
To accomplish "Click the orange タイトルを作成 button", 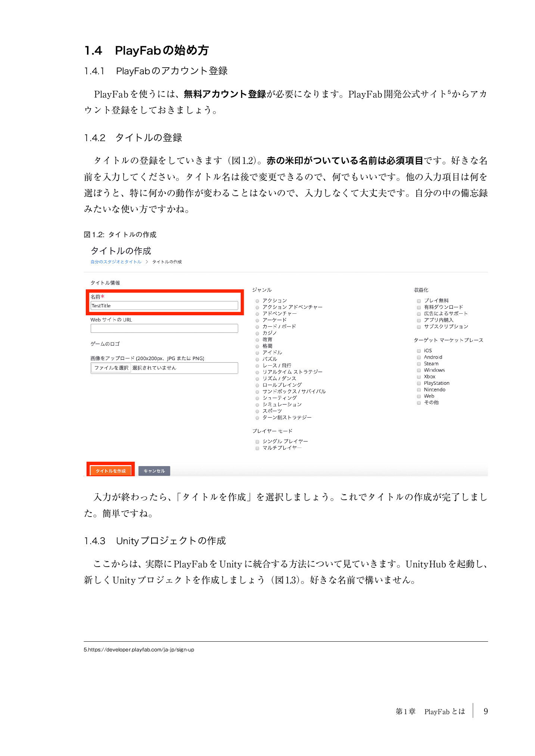I will pyautogui.click(x=111, y=471).
